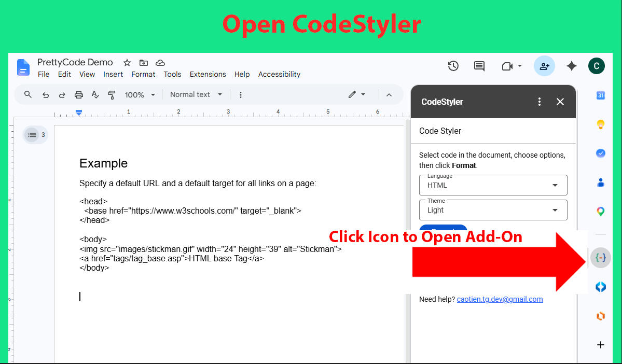The height and width of the screenshot is (364, 622).
Task: Open the Gemini sparkle icon
Action: (x=572, y=66)
